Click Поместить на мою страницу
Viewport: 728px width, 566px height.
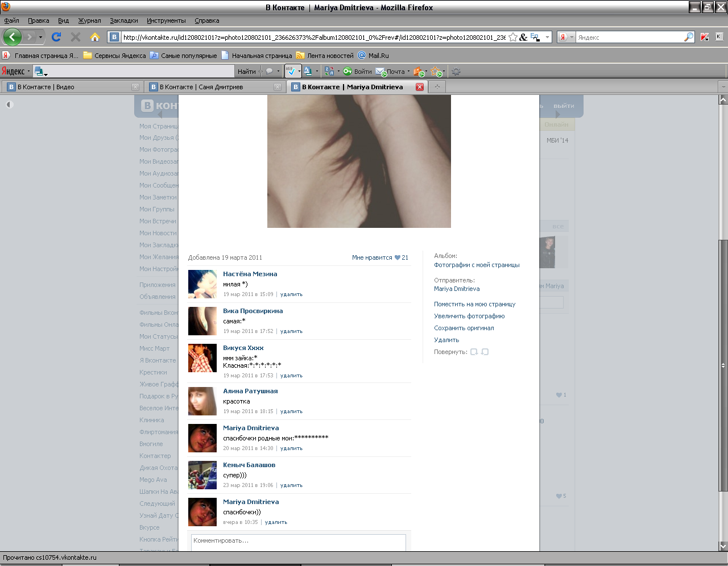pyautogui.click(x=474, y=304)
